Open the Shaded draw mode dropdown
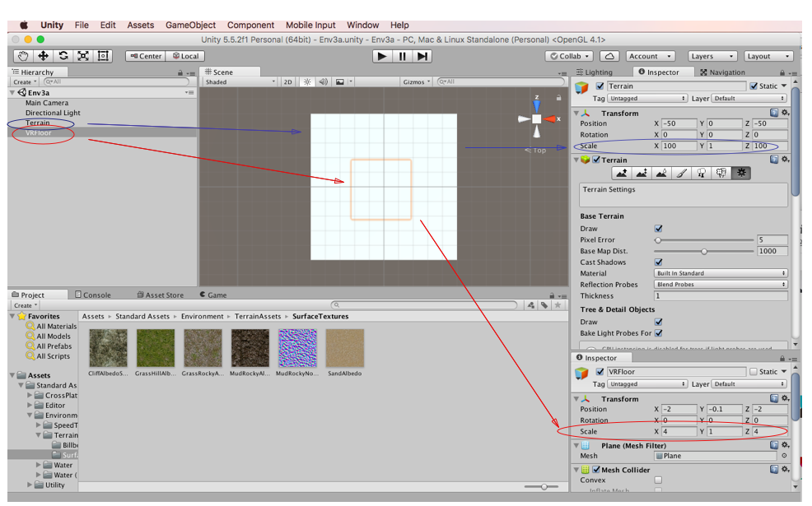The height and width of the screenshot is (506, 812). coord(240,81)
